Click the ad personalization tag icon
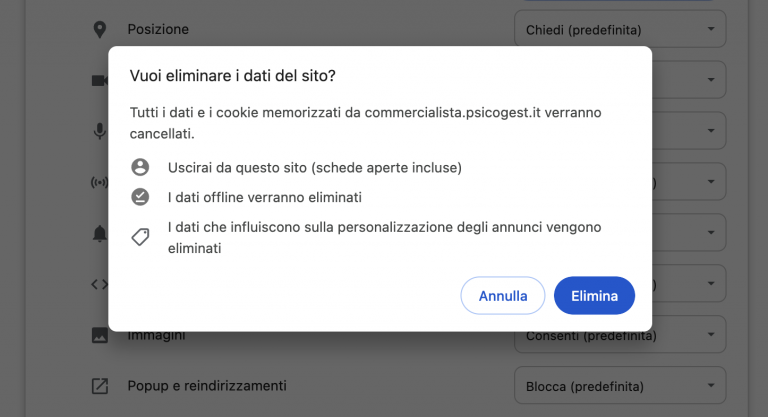768x417 pixels. [140, 237]
